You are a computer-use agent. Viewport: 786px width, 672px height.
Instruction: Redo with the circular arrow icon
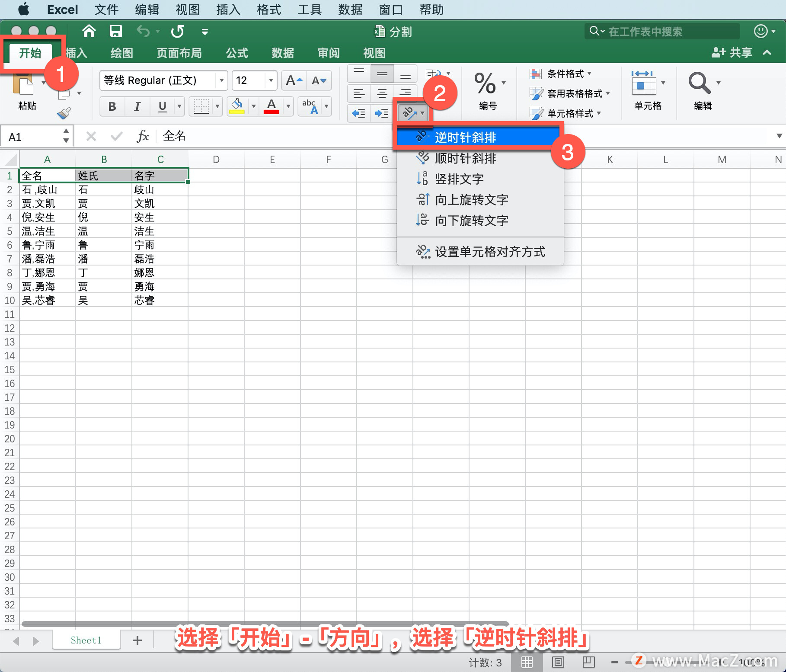[178, 31]
